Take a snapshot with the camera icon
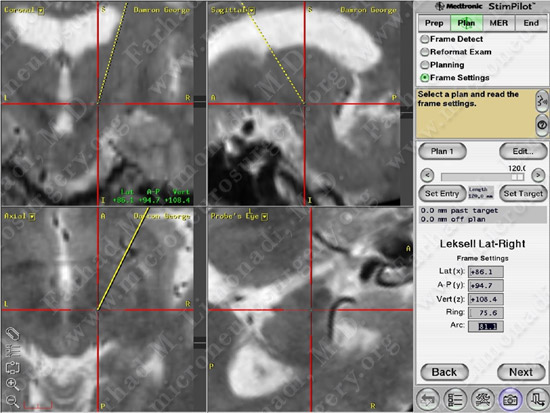 [510, 399]
